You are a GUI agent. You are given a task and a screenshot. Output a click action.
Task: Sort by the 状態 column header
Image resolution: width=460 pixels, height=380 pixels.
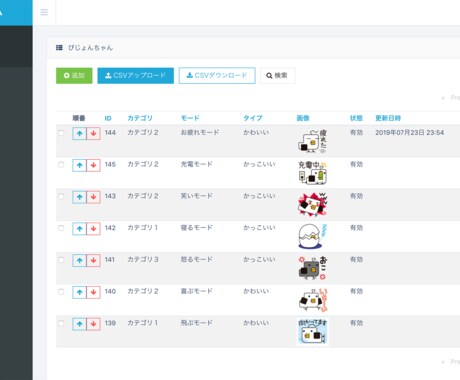356,118
